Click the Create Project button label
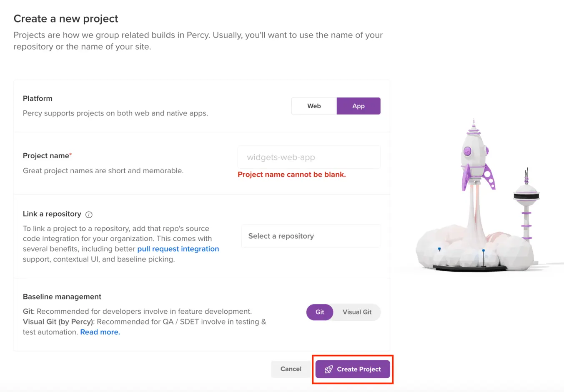 click(x=359, y=369)
